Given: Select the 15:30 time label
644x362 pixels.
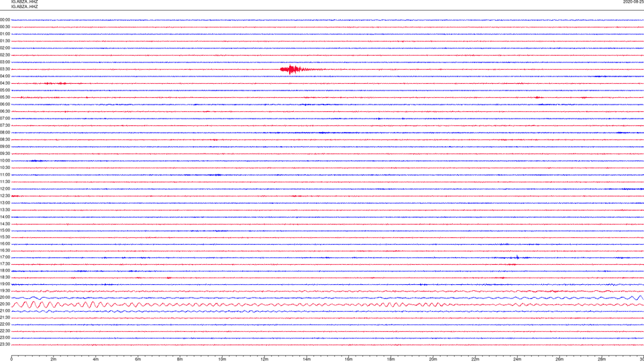Looking at the screenshot, I should [5, 237].
